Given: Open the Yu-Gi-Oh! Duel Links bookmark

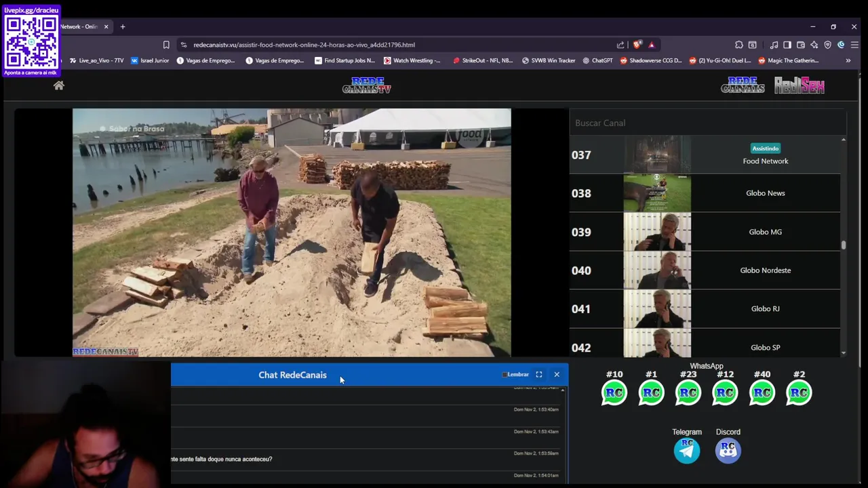Looking at the screenshot, I should pos(719,60).
